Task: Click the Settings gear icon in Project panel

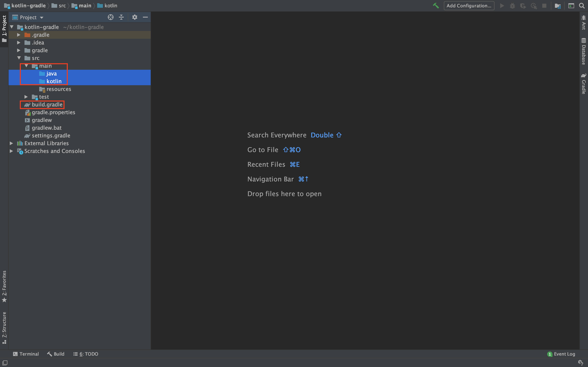Action: (134, 17)
